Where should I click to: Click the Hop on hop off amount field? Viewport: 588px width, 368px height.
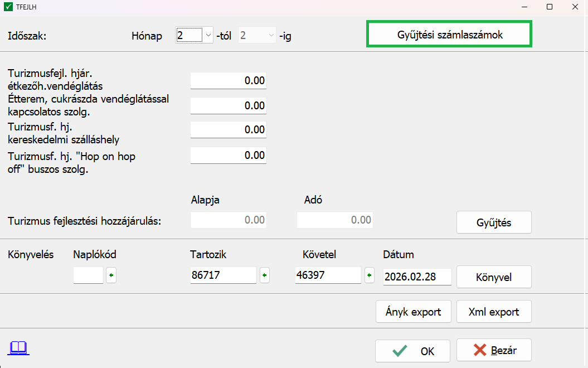[228, 155]
